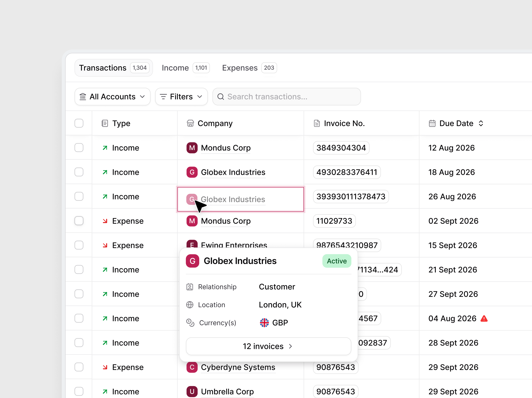Open the 12 invoices button
The width and height of the screenshot is (532, 398).
click(x=268, y=346)
